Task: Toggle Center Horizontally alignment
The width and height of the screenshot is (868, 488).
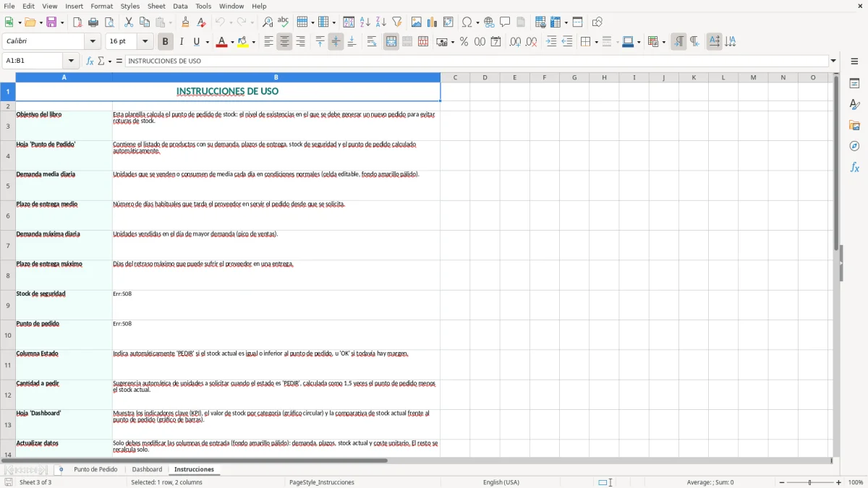Action: [285, 42]
